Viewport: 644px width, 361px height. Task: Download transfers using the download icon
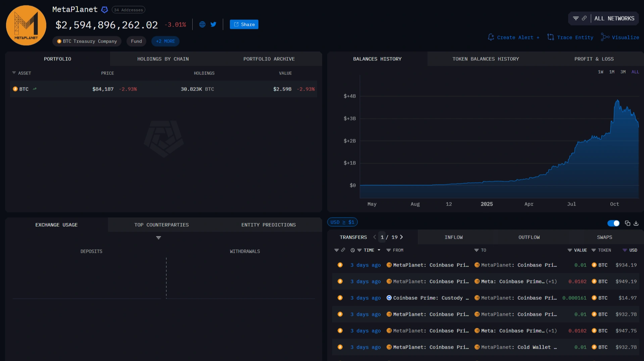[636, 224]
